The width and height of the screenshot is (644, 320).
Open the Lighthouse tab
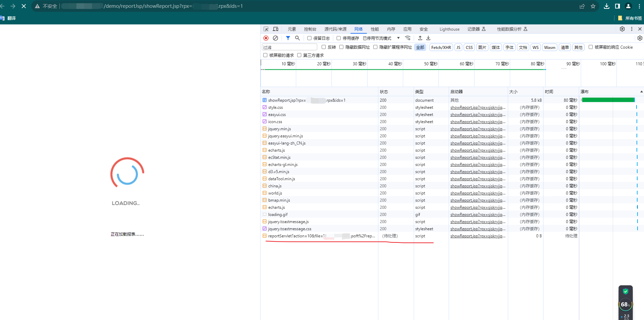pyautogui.click(x=449, y=29)
